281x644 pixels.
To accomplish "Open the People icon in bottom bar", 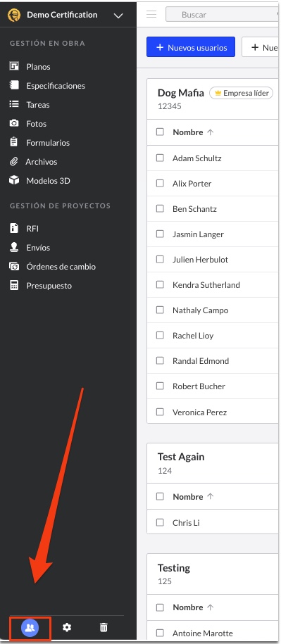I will tap(30, 628).
